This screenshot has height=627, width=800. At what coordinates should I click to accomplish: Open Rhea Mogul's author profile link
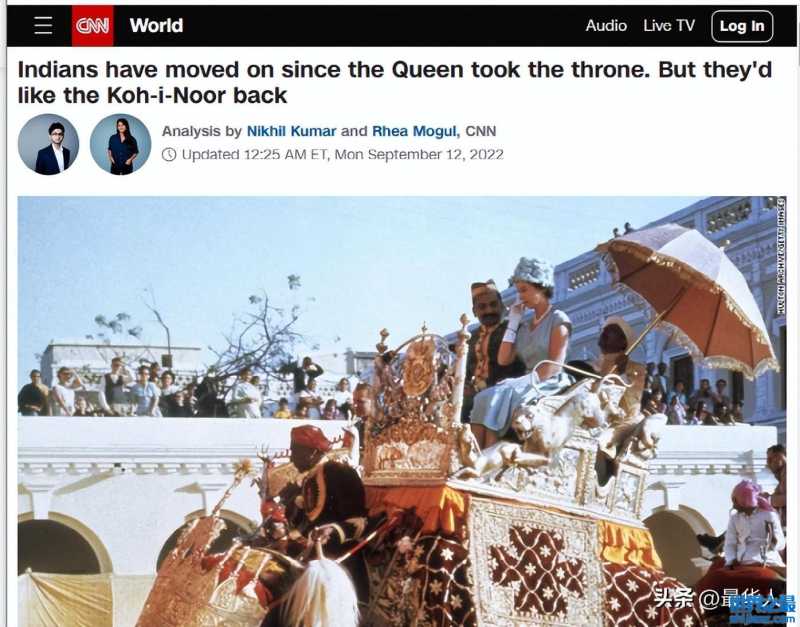click(x=414, y=131)
